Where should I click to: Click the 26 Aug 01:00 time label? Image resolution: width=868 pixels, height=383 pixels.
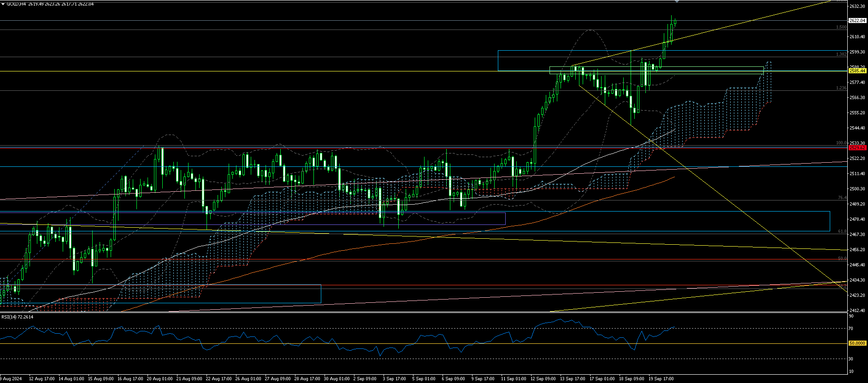tap(248, 379)
